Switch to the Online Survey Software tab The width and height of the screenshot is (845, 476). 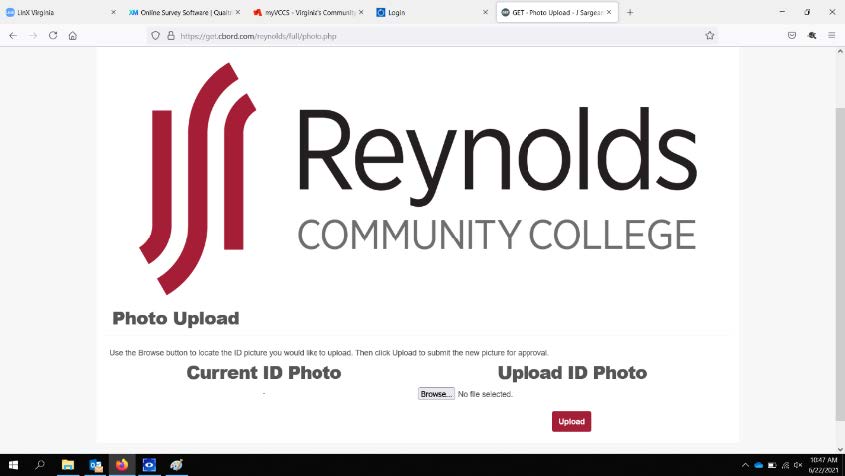point(184,12)
